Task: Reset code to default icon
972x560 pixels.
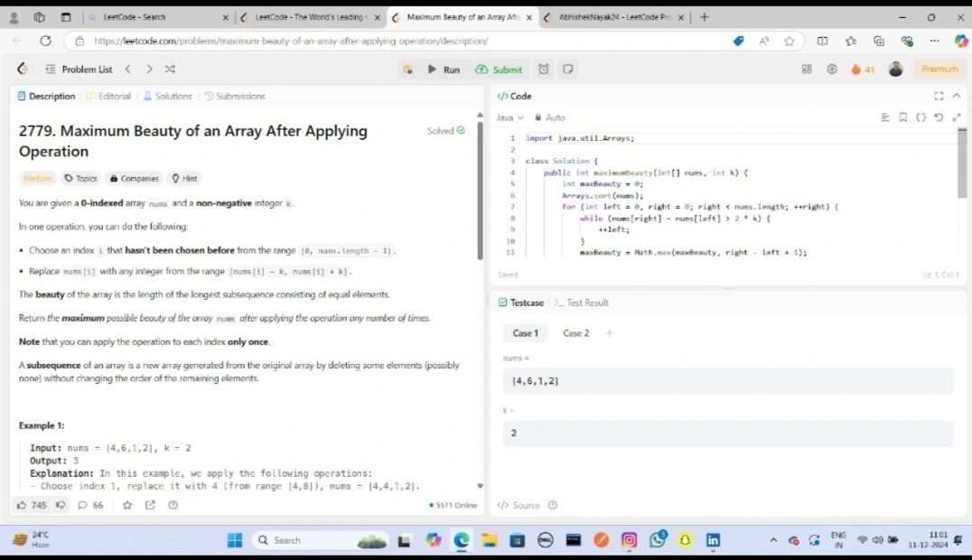Action: pos(939,117)
